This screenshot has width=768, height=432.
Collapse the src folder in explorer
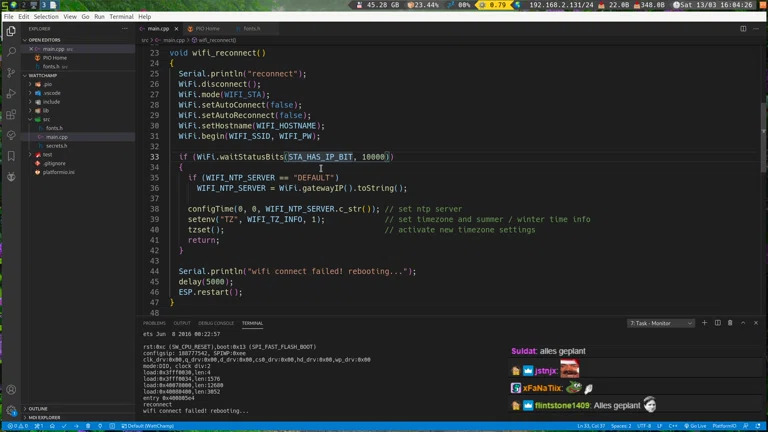(46, 119)
